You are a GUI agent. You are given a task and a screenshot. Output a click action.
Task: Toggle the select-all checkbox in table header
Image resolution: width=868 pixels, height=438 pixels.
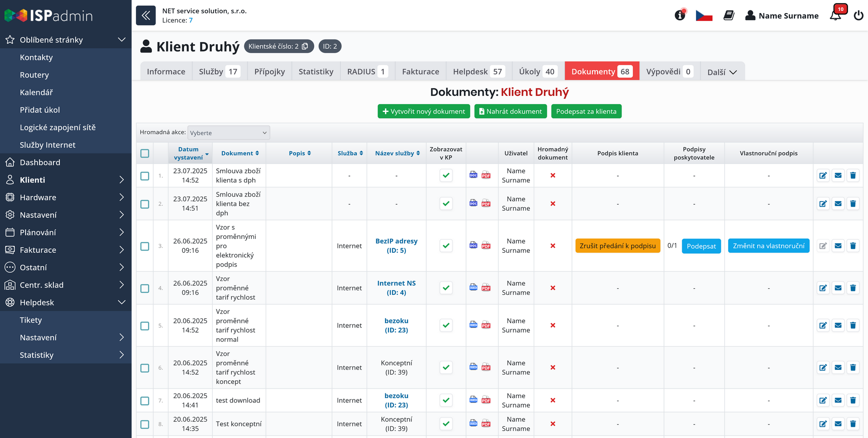point(145,154)
